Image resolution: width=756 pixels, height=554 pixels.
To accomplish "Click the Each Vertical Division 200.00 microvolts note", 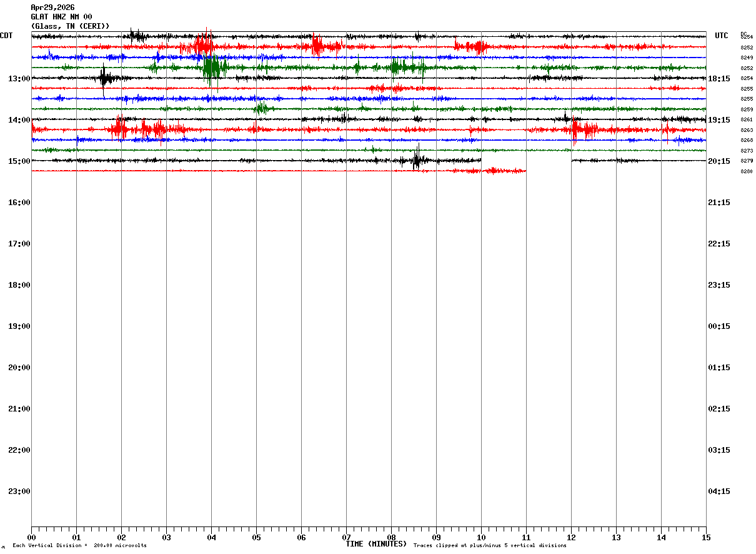I will [79, 546].
